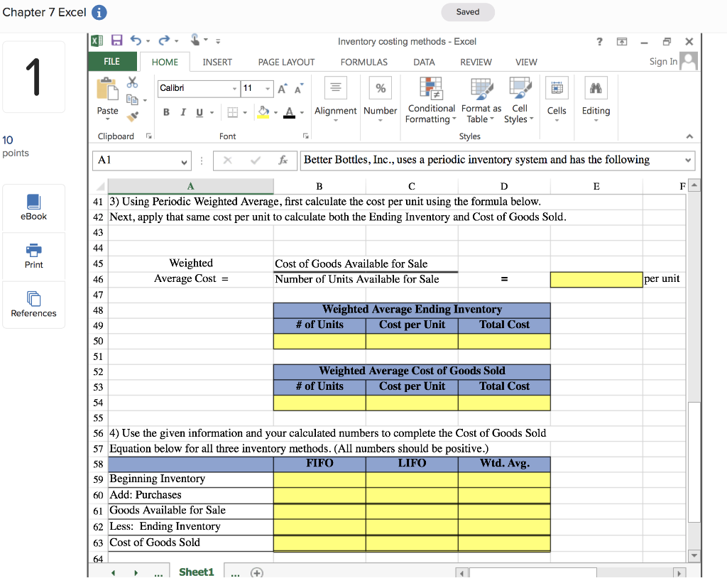Open the font size dropdown
Viewport: 727px width, 588px height.
pyautogui.click(x=266, y=88)
